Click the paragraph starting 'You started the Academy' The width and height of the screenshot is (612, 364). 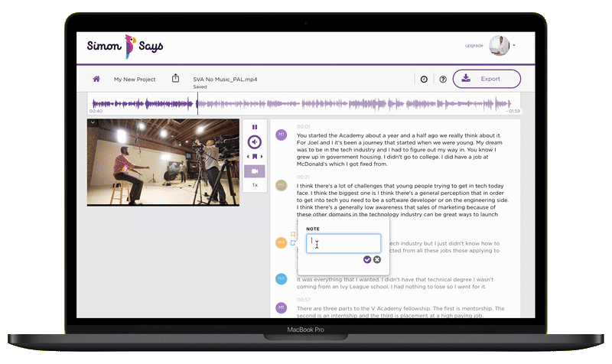point(399,150)
